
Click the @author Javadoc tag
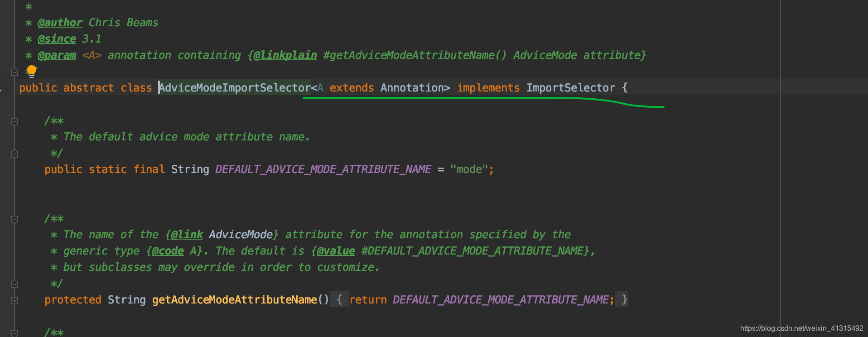click(x=60, y=23)
